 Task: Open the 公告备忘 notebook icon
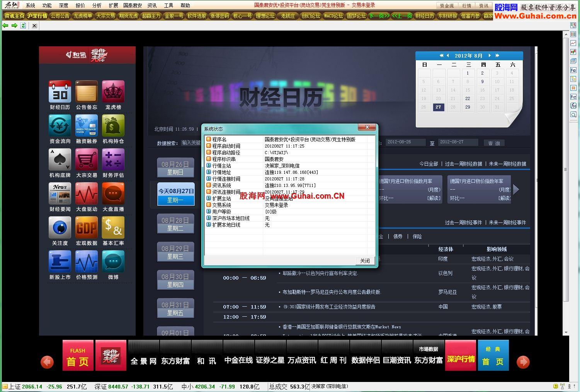point(87,92)
